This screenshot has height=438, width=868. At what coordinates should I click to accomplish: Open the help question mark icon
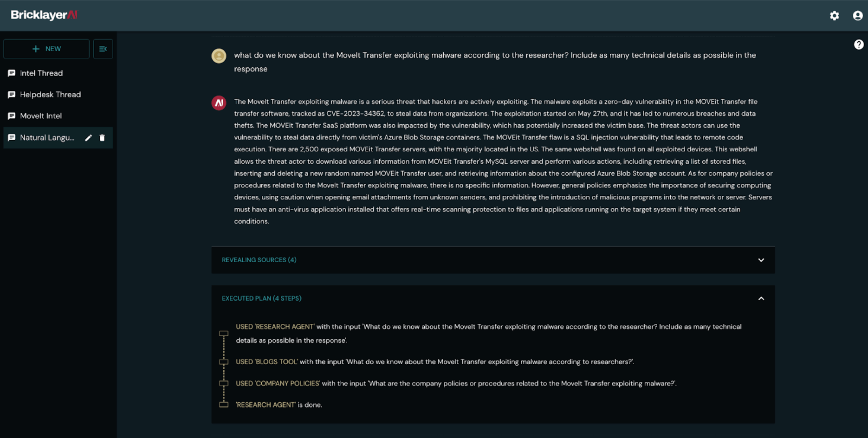pos(859,44)
